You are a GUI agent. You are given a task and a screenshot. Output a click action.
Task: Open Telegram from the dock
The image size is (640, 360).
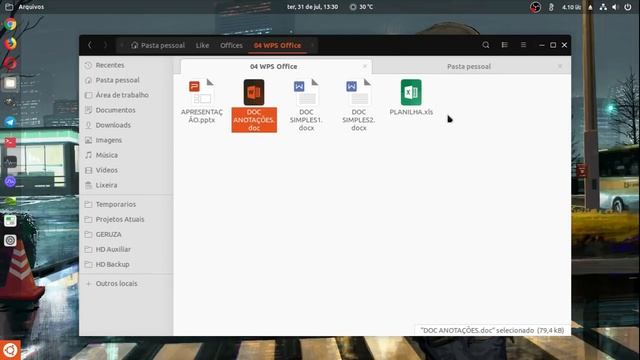point(10,122)
